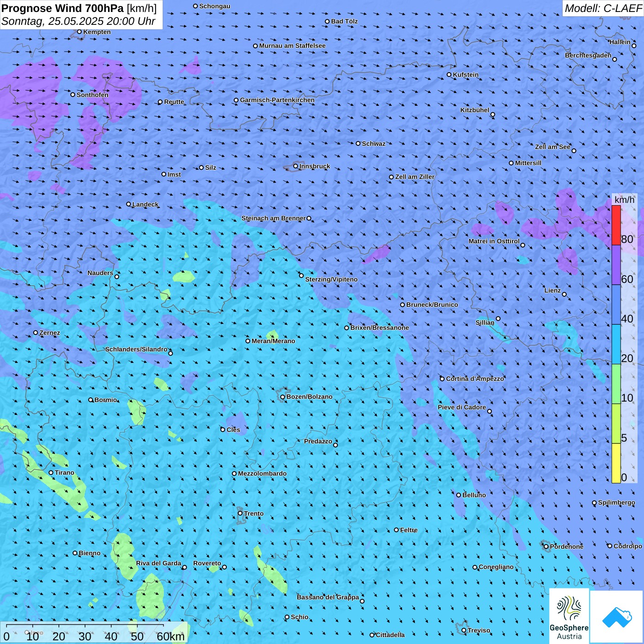Image resolution: width=644 pixels, height=644 pixels.
Task: Click the Bruneck/Brunico marker
Action: (402, 305)
